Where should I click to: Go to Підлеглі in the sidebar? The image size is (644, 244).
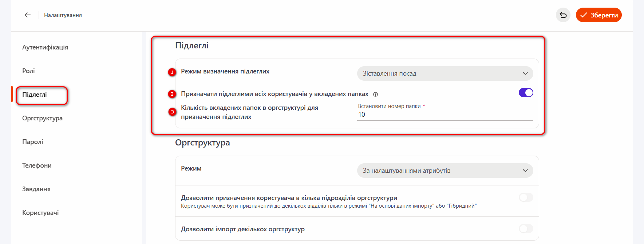tap(35, 95)
